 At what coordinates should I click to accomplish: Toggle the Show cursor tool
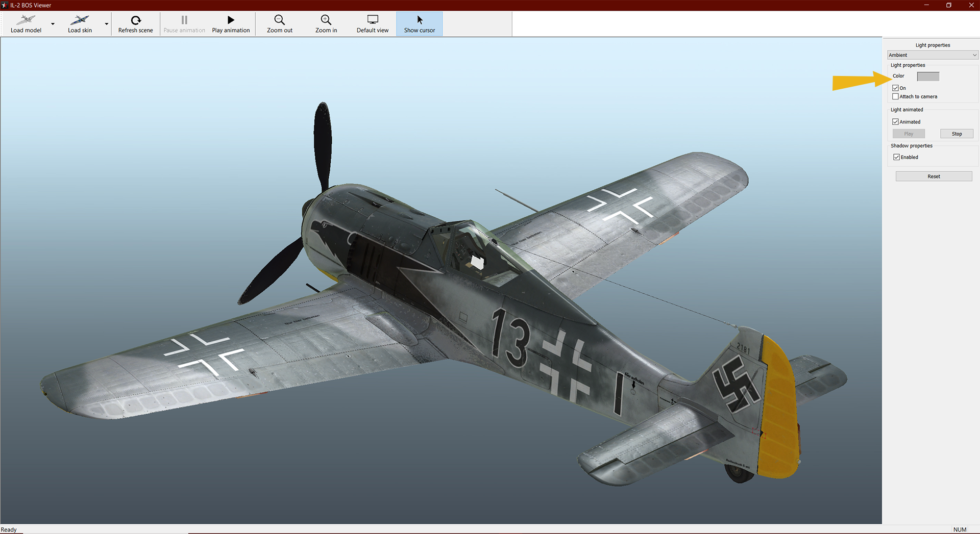pos(419,24)
